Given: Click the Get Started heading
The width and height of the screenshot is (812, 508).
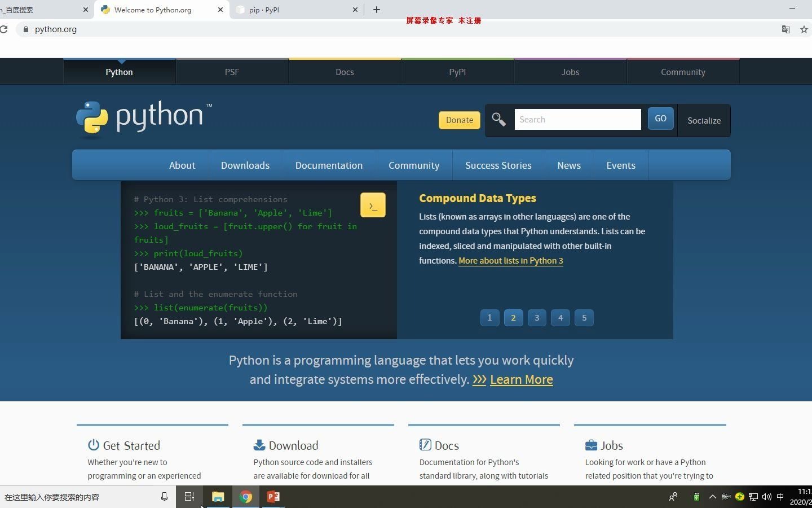Looking at the screenshot, I should (131, 445).
